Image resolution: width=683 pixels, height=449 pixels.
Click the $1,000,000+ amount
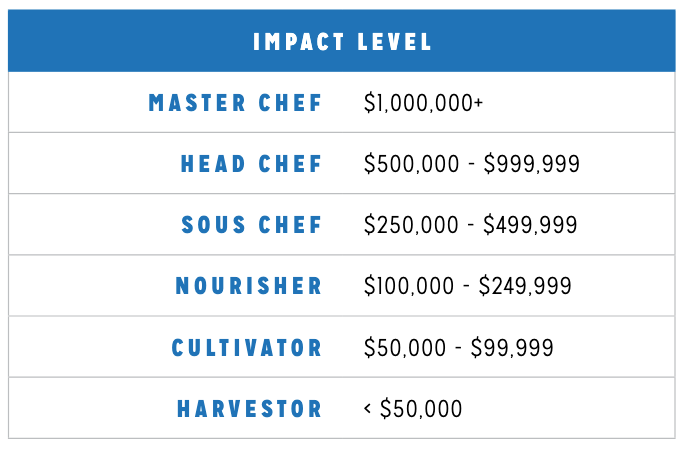(x=424, y=103)
